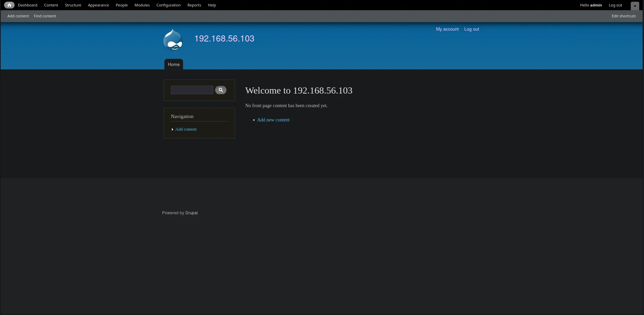This screenshot has width=644, height=315.
Task: Click Add content shortcut
Action: (x=18, y=16)
